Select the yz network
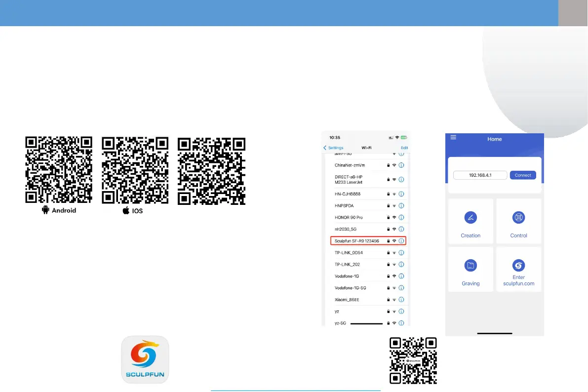The image size is (588, 392). point(368,312)
